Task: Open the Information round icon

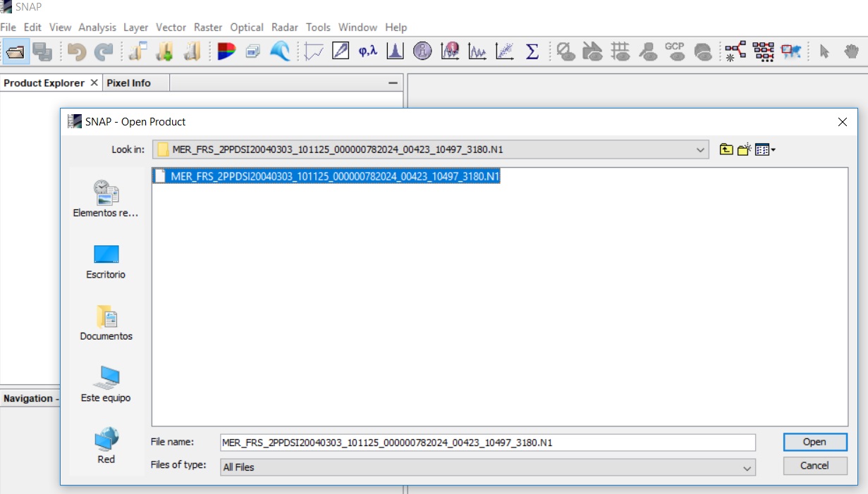Action: [422, 51]
